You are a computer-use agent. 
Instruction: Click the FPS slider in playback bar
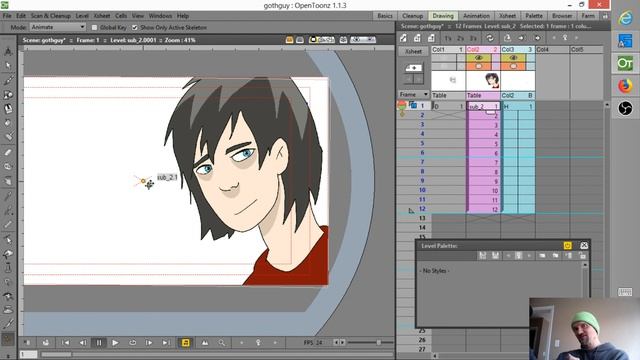point(371,342)
